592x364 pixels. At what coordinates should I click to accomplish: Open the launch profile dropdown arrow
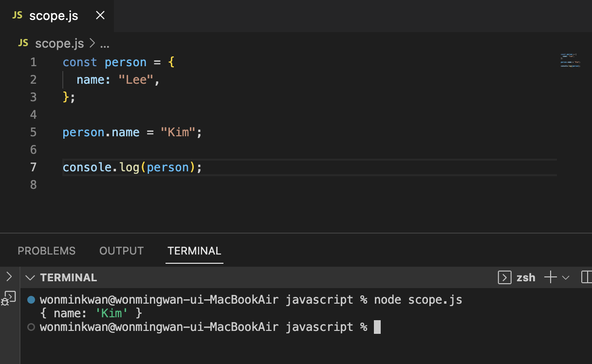point(566,278)
